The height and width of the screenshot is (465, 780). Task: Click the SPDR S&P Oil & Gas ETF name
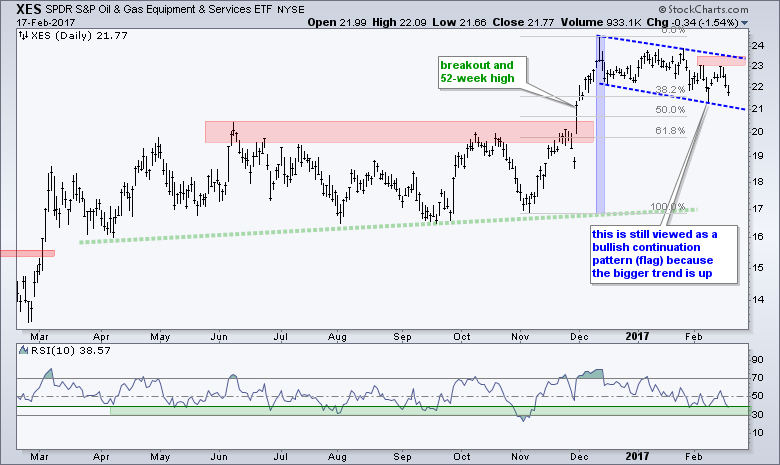tap(160, 9)
